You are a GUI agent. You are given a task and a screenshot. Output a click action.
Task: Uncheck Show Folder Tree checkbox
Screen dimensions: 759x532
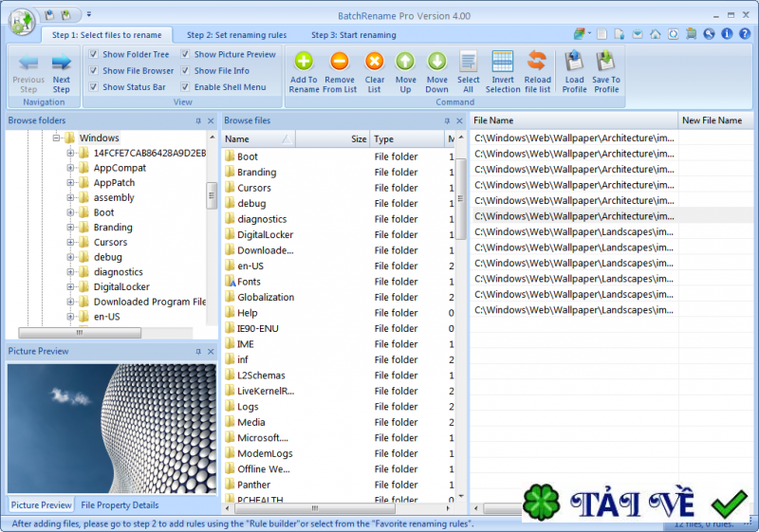tap(94, 55)
